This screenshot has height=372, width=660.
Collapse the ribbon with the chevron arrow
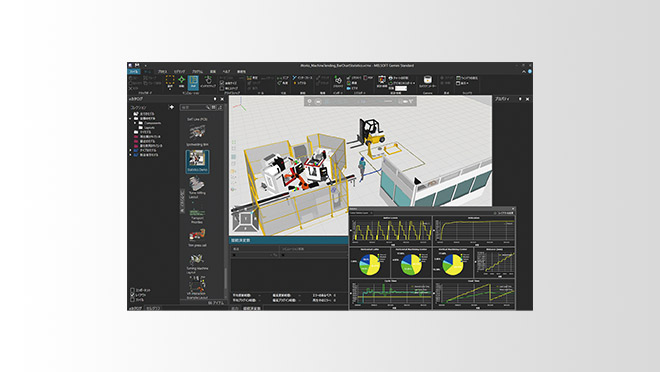tap(524, 72)
